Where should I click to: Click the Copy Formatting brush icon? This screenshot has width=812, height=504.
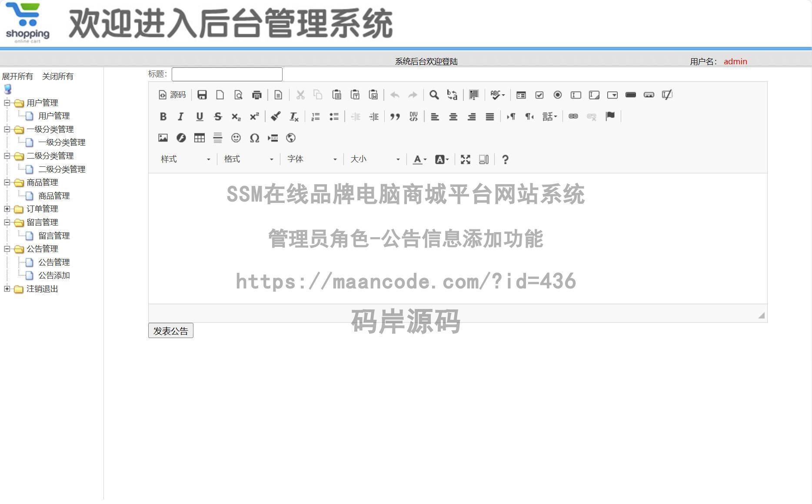(x=276, y=116)
